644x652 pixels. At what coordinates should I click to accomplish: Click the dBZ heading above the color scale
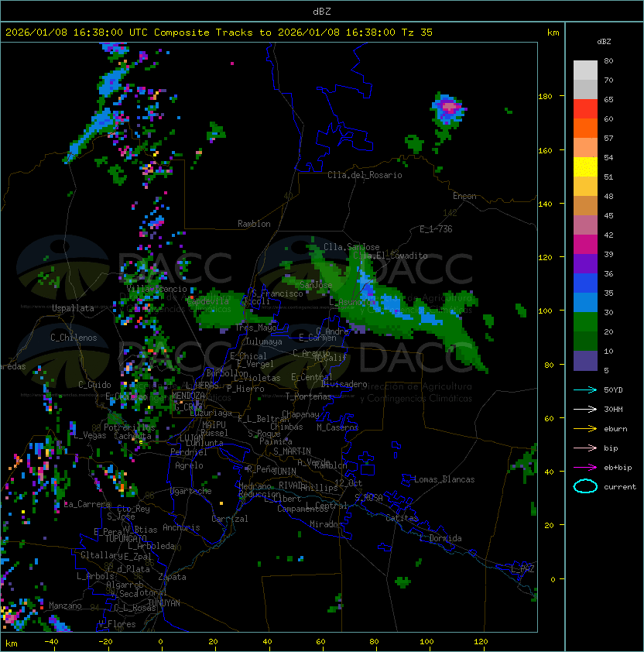coord(604,42)
